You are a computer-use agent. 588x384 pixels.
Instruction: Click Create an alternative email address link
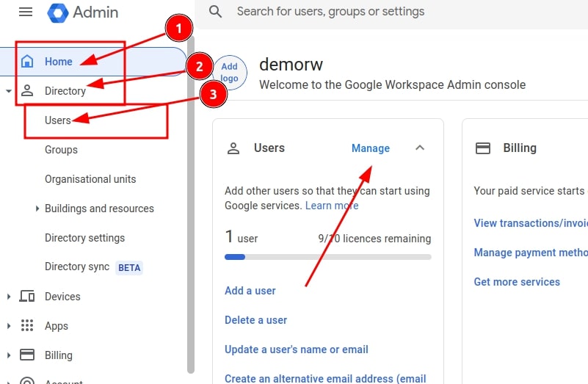(325, 378)
